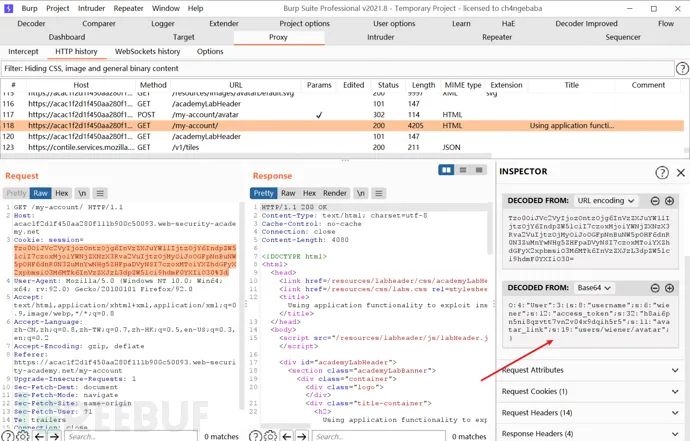Show response in Hex view

(309, 193)
